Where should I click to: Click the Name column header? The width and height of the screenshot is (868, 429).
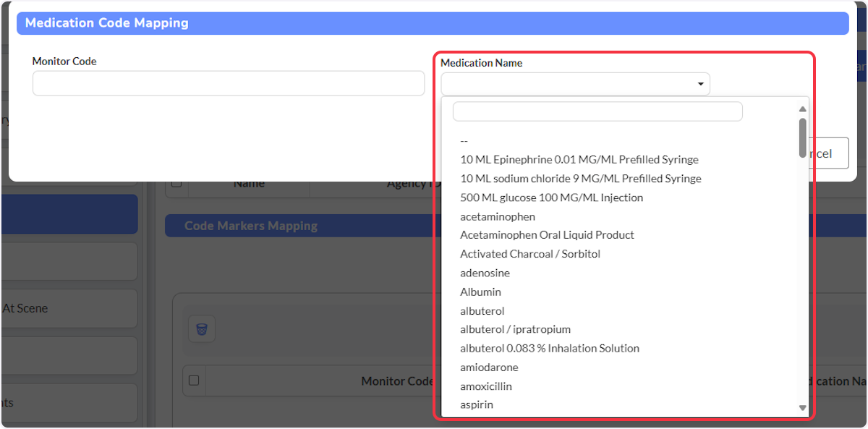(x=249, y=184)
